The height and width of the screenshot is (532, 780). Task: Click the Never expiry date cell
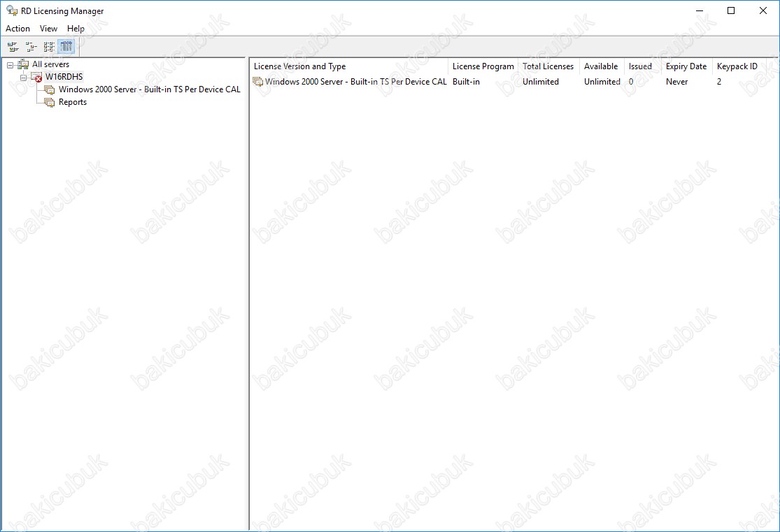pos(677,82)
